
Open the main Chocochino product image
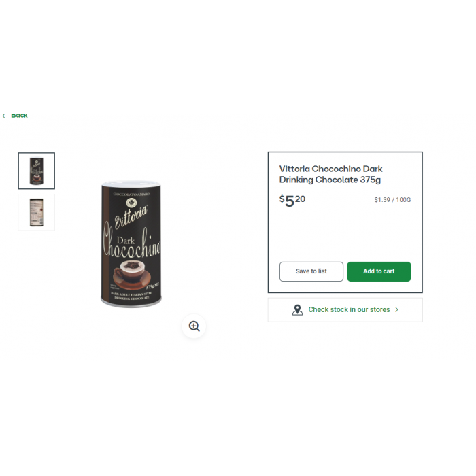coord(131,244)
